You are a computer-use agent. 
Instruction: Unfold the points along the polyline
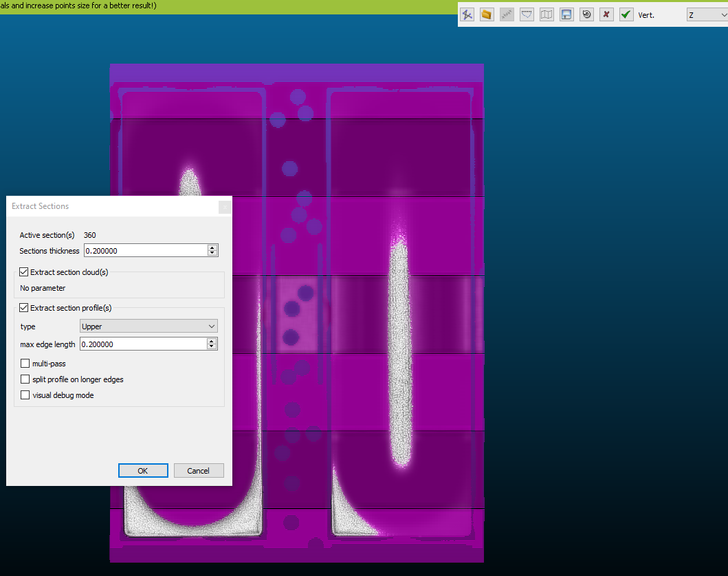(x=547, y=14)
